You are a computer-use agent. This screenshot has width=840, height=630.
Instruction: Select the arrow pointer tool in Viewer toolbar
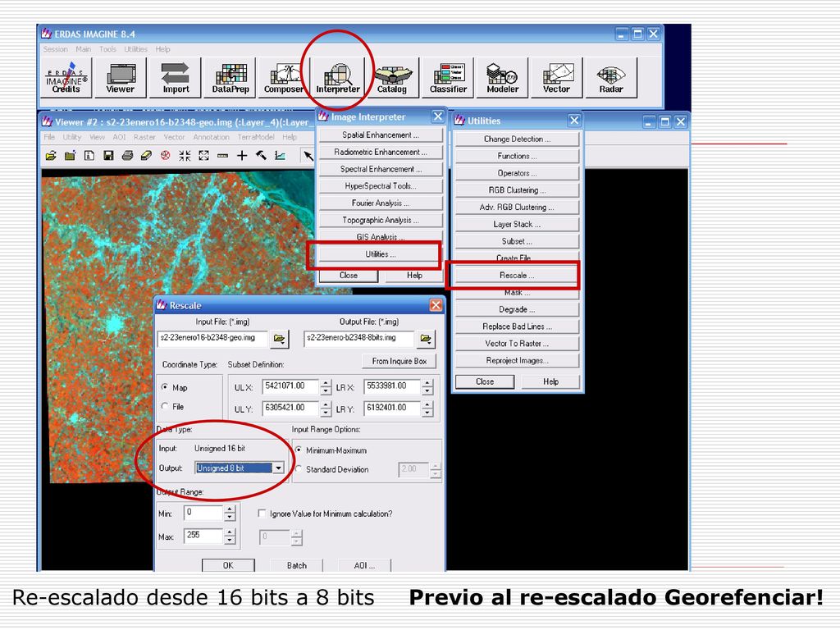tap(308, 156)
